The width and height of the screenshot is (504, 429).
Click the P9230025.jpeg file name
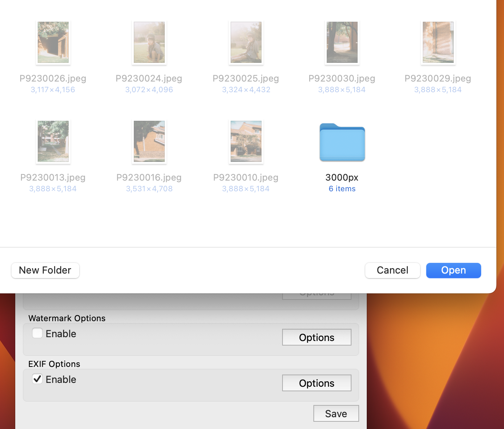246,78
